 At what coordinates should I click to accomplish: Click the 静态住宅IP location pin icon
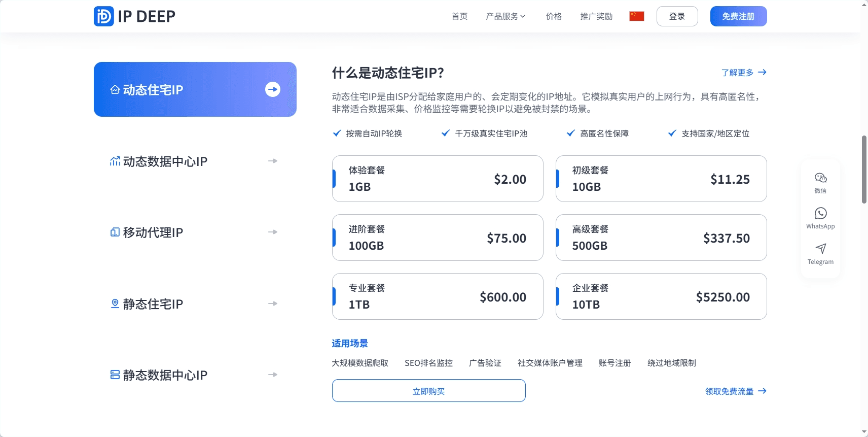click(115, 304)
